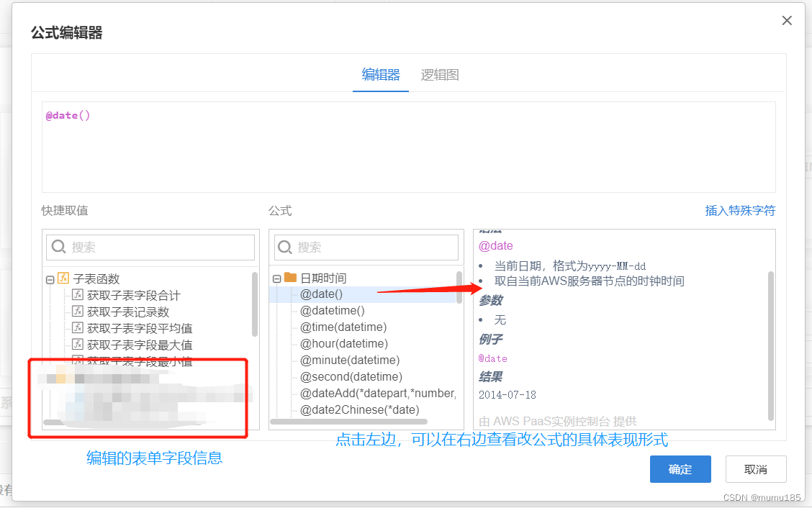Collapse the 子表函数 tree node
Image resolution: width=812 pixels, height=508 pixels.
click(x=50, y=280)
